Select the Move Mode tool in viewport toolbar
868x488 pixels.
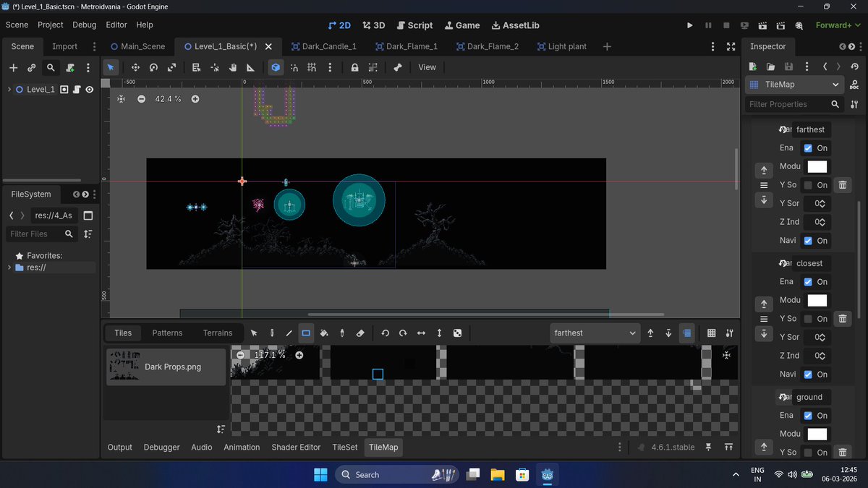tap(135, 67)
